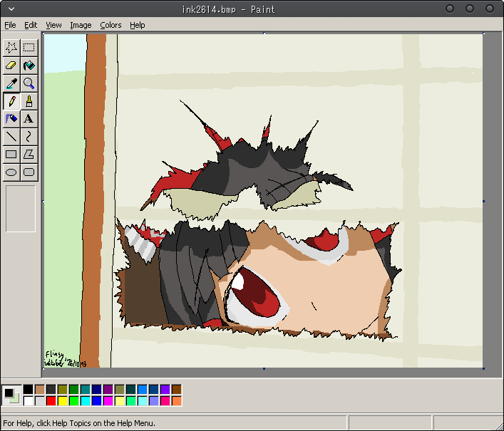Screen dimensions: 504x431
Task: Select the Text tool
Action: point(29,119)
